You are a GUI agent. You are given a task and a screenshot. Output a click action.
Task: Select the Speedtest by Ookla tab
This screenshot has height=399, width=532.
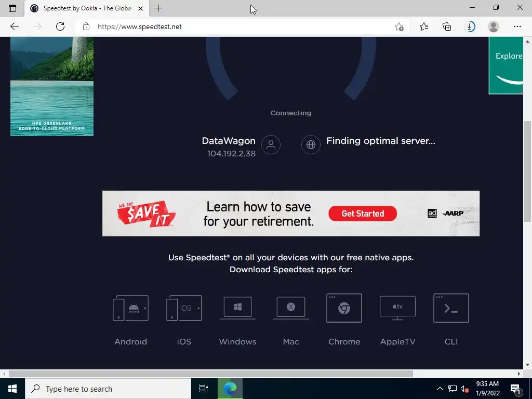pyautogui.click(x=87, y=8)
